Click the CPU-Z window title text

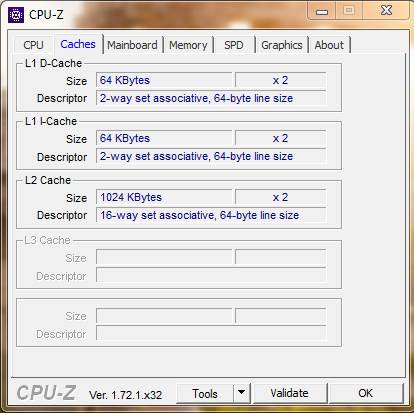pos(46,15)
